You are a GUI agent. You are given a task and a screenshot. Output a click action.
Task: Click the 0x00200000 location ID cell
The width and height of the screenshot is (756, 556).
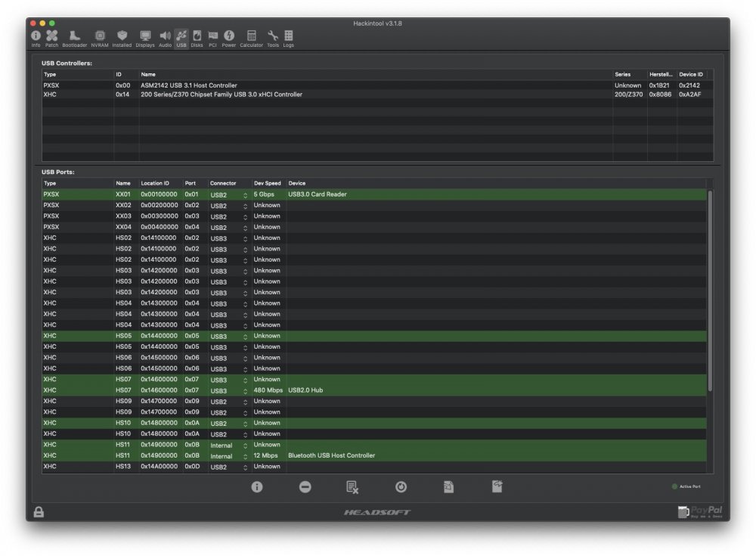coord(159,205)
